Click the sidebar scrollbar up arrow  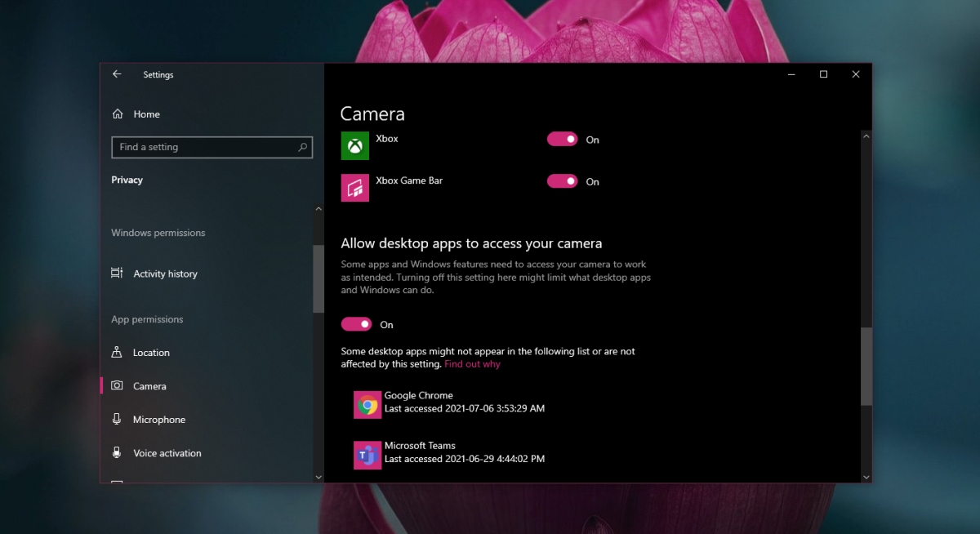[318, 209]
